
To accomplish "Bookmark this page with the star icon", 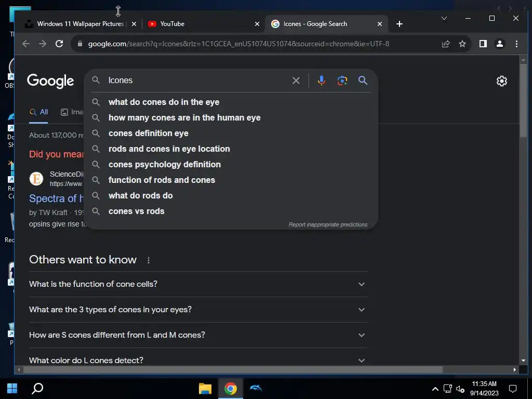I will [462, 44].
